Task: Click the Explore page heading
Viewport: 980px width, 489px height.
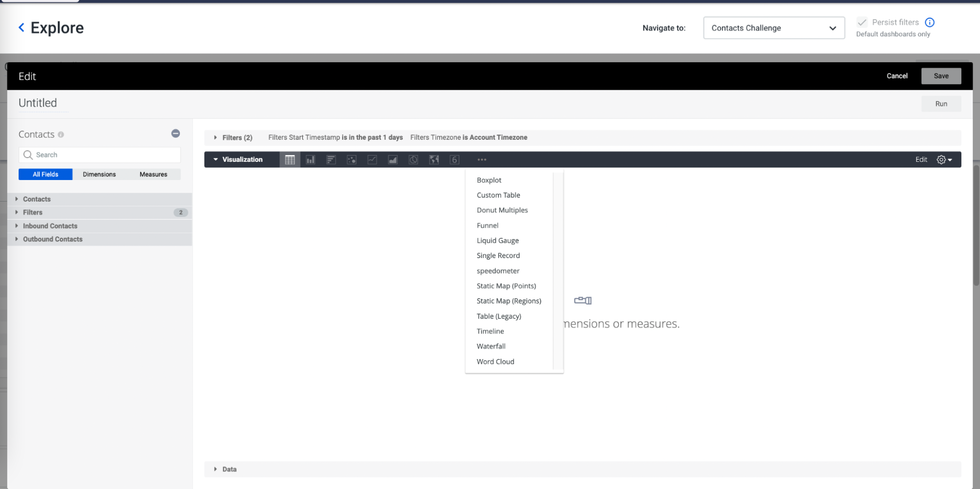Action: (57, 27)
